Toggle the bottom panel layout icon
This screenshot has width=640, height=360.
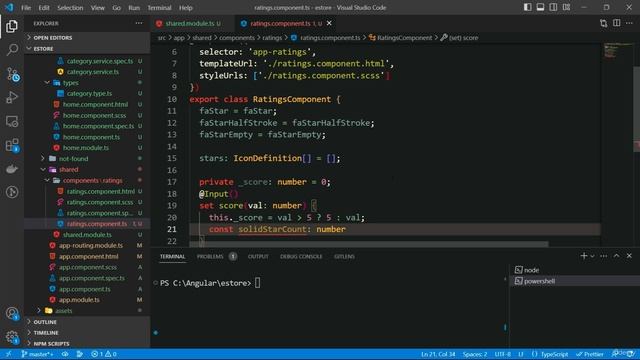click(540, 7)
